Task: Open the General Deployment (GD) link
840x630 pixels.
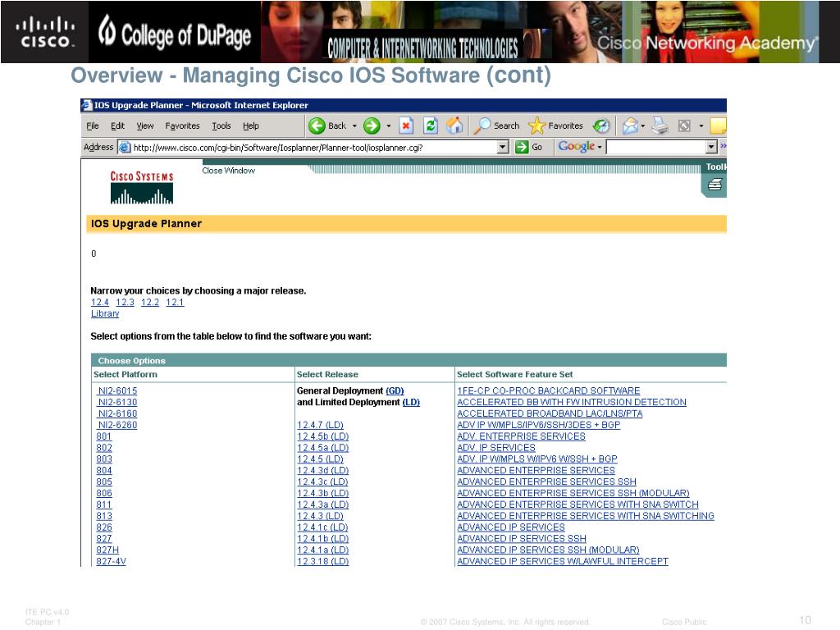Action: coord(395,391)
